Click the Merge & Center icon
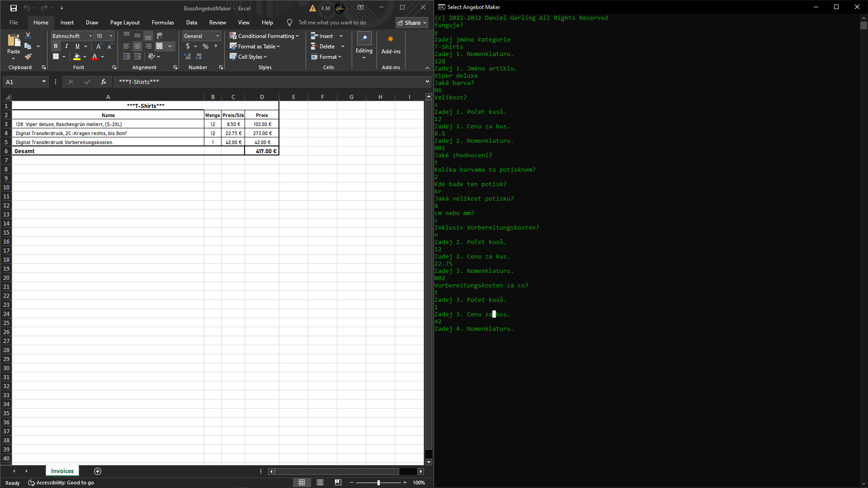Image resolution: width=868 pixels, height=488 pixels. (160, 46)
